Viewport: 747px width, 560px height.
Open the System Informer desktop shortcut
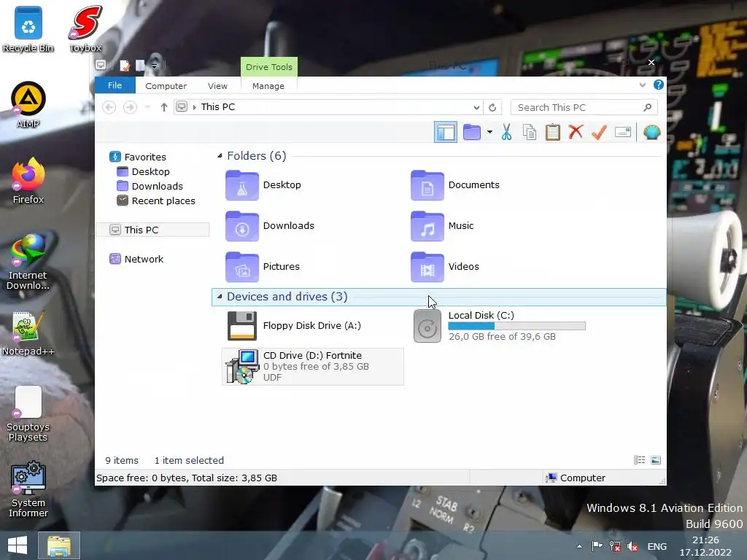28,489
